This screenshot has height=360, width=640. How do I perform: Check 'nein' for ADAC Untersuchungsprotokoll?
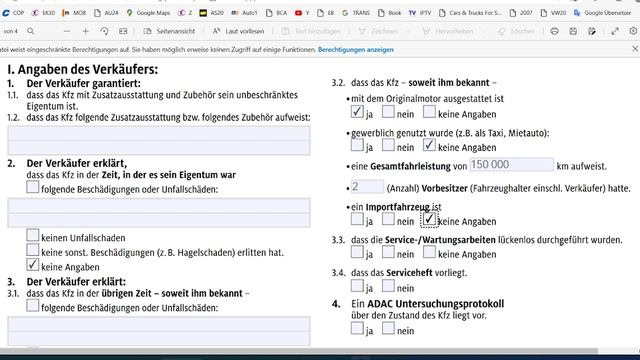[388, 328]
